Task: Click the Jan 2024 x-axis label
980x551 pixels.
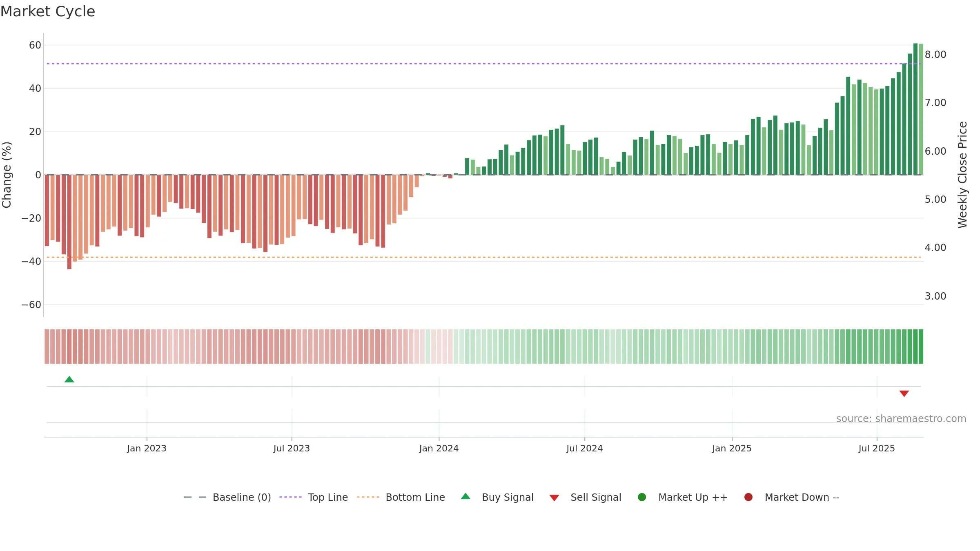Action: pos(439,449)
